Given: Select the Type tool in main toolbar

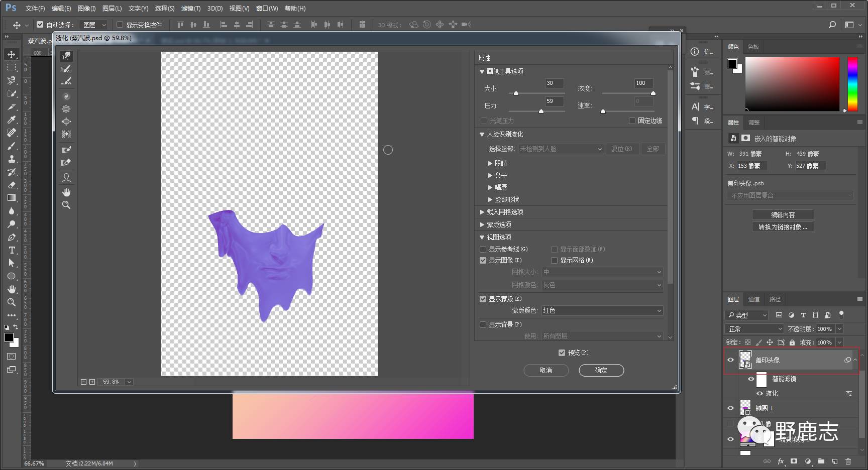Looking at the screenshot, I should (x=12, y=250).
